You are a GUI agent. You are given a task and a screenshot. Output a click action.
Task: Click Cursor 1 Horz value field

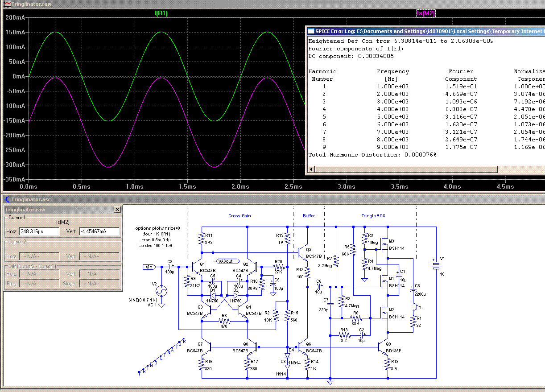39,231
